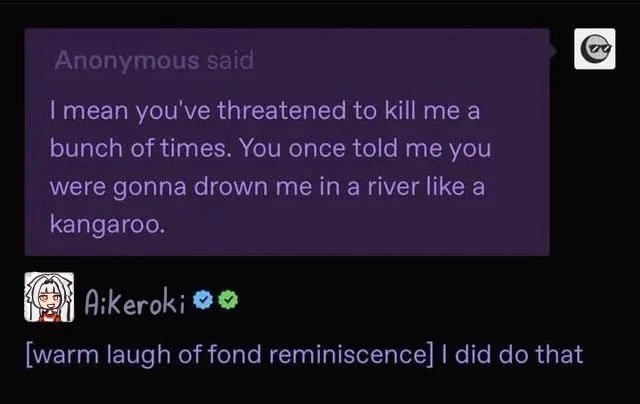Click the anonymous sunglasses avatar icon
The height and width of the screenshot is (404, 640).
[x=595, y=49]
